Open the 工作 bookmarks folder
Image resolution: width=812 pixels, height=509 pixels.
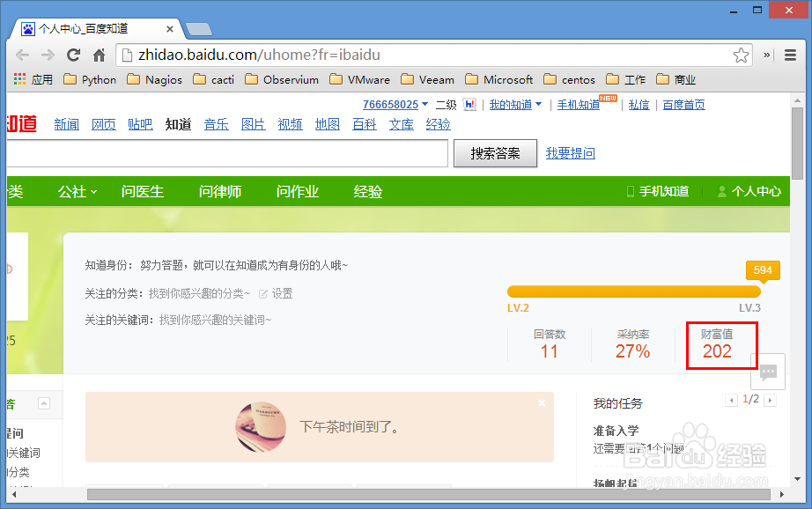pyautogui.click(x=625, y=79)
